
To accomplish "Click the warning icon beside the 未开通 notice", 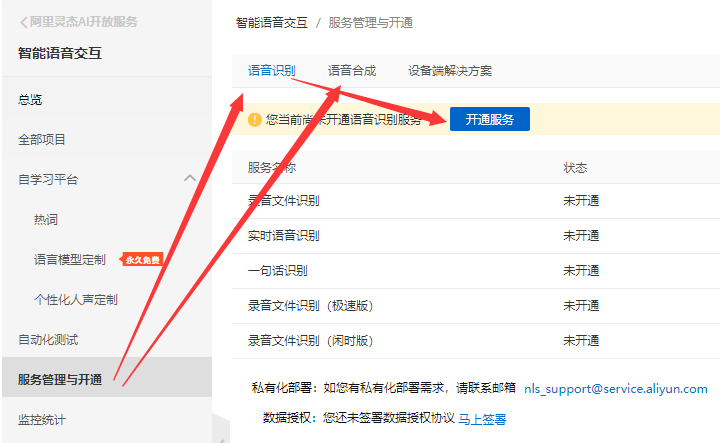I will (x=254, y=120).
